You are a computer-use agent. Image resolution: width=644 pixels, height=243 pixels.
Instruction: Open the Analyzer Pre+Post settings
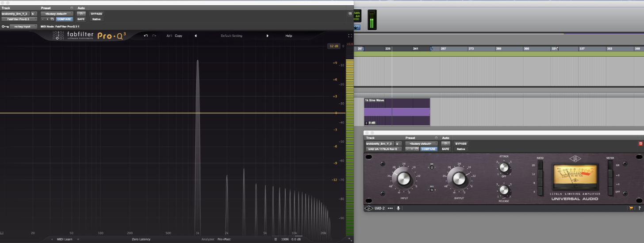pos(223,239)
